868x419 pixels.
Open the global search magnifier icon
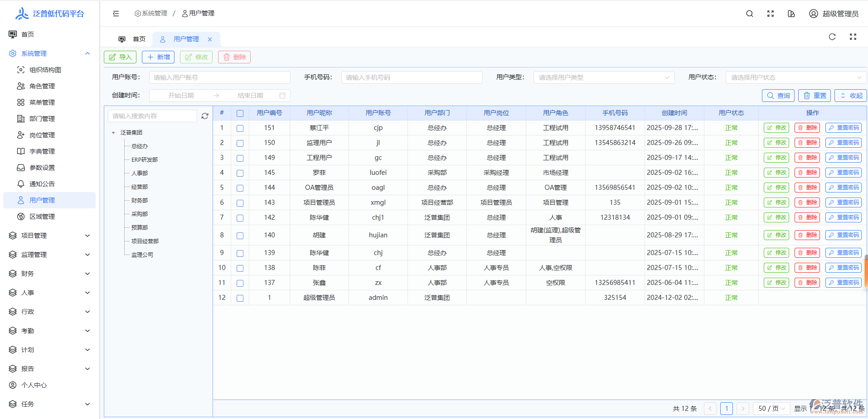tap(749, 14)
